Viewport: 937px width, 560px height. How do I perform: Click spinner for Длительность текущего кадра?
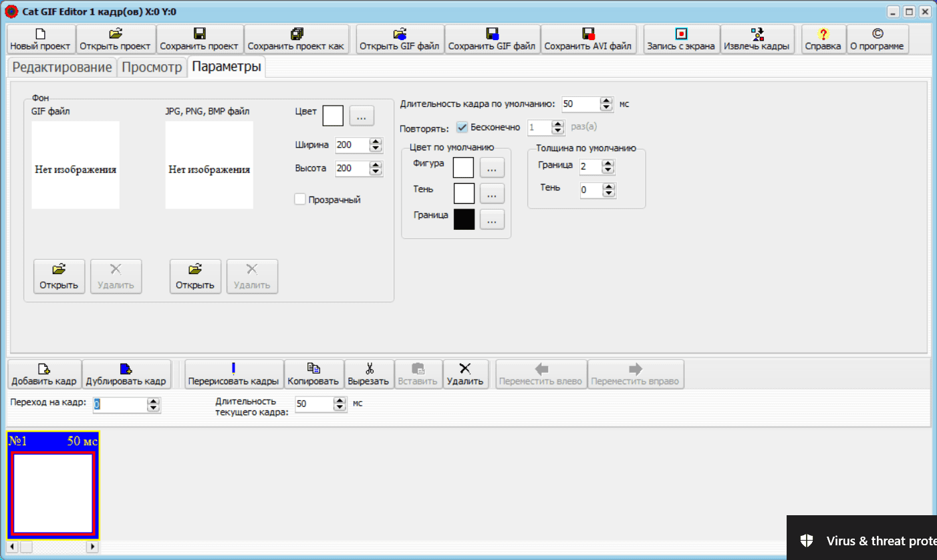point(340,404)
